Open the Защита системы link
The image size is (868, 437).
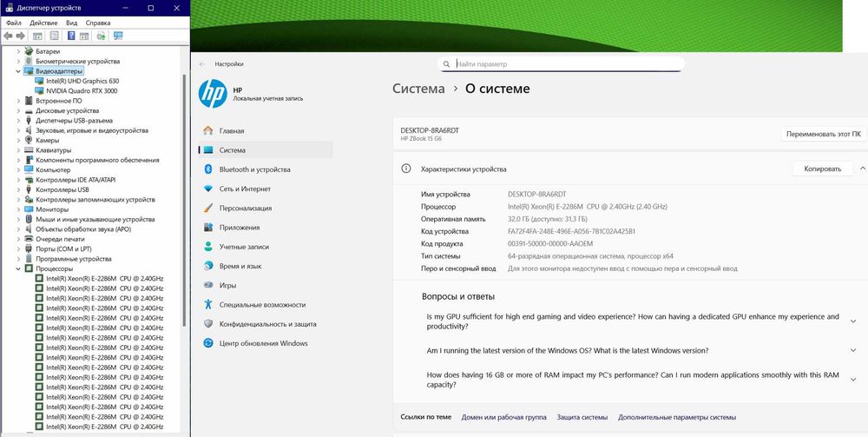point(582,417)
